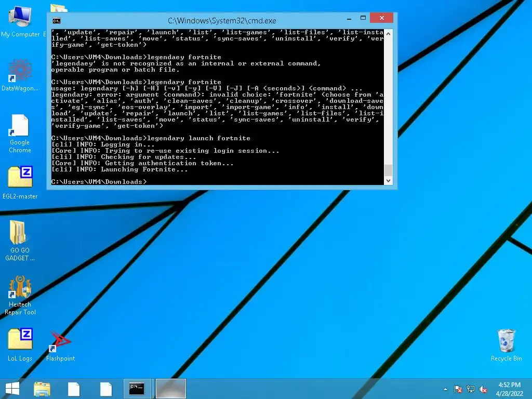Click the final empty command prompt line
Image resolution: width=532 pixels, height=399 pixels.
click(99, 182)
